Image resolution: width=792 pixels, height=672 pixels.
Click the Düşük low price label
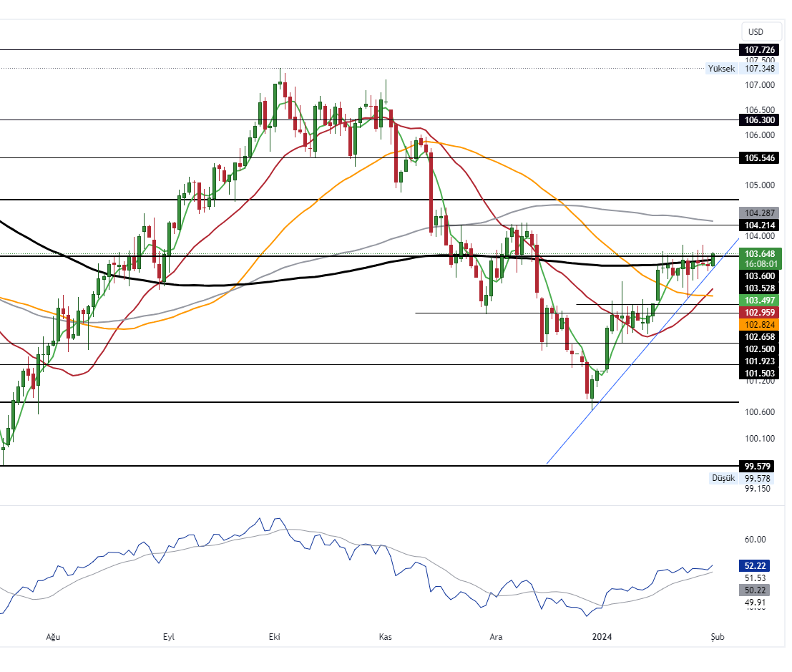pyautogui.click(x=723, y=478)
